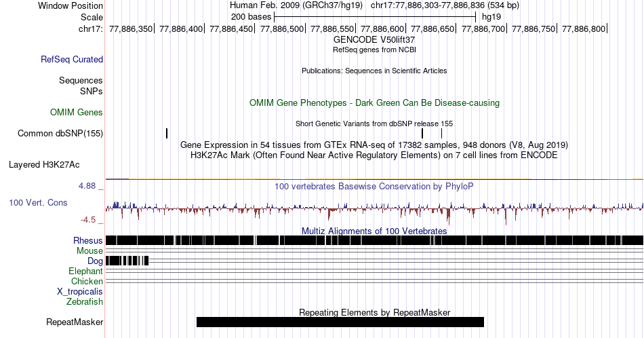
Task: Click the H3K27Ac Mark track title
Action: tap(374, 155)
